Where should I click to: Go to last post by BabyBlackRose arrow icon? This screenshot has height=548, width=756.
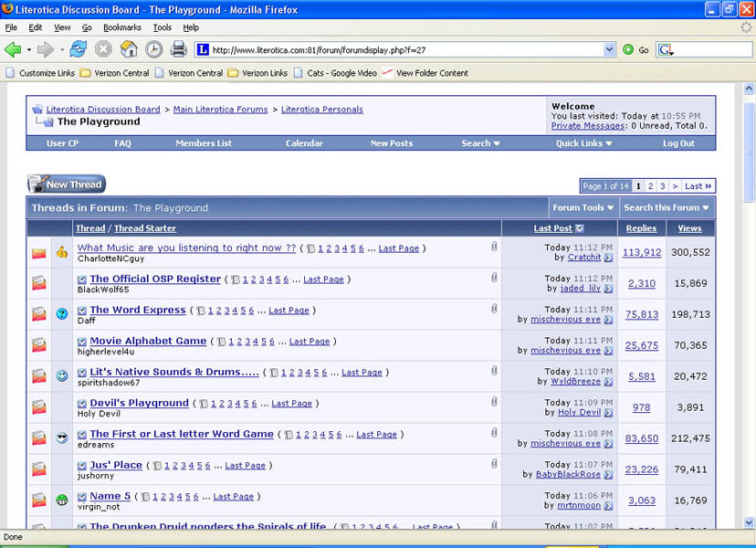click(x=608, y=475)
